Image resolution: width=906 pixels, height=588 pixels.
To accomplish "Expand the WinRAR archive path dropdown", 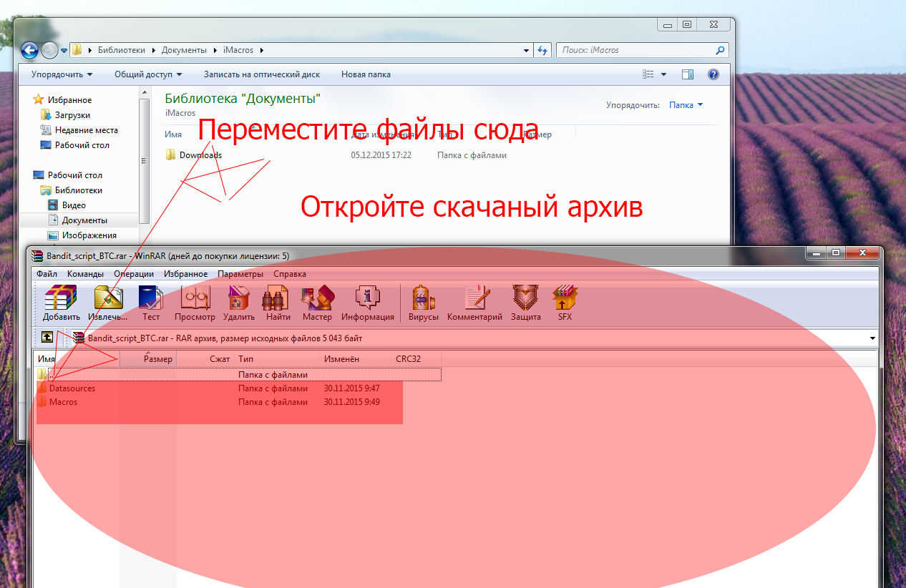I will point(872,338).
